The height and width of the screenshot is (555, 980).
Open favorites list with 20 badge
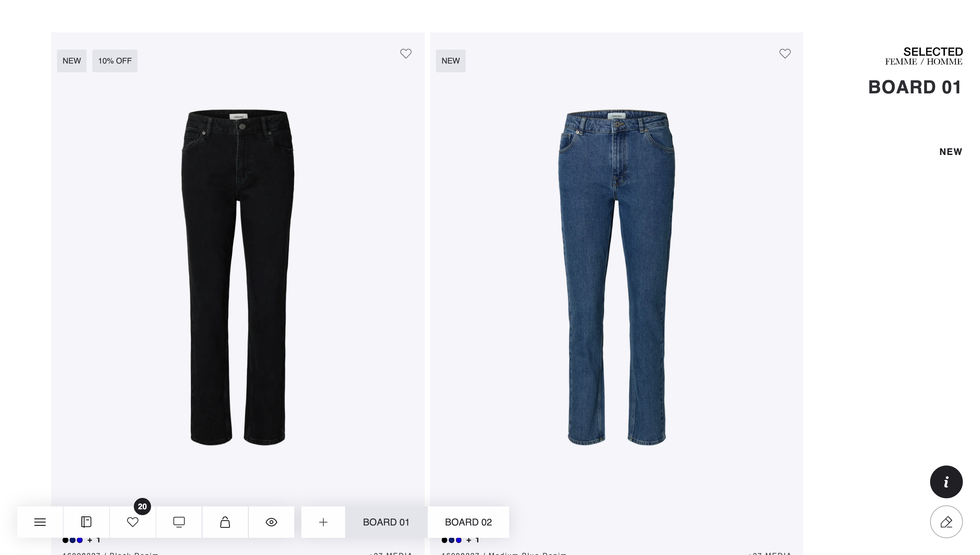(x=133, y=522)
